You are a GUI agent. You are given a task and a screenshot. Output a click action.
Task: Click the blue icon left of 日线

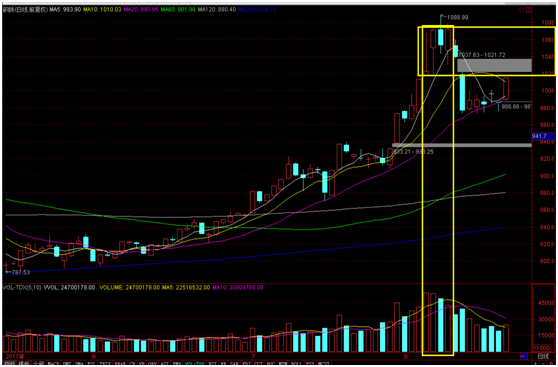(x=524, y=356)
